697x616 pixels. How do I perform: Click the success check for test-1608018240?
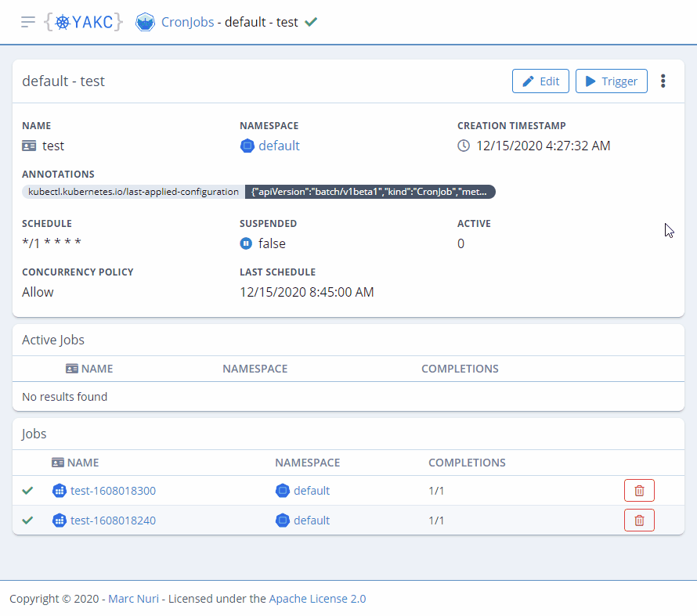pyautogui.click(x=27, y=521)
